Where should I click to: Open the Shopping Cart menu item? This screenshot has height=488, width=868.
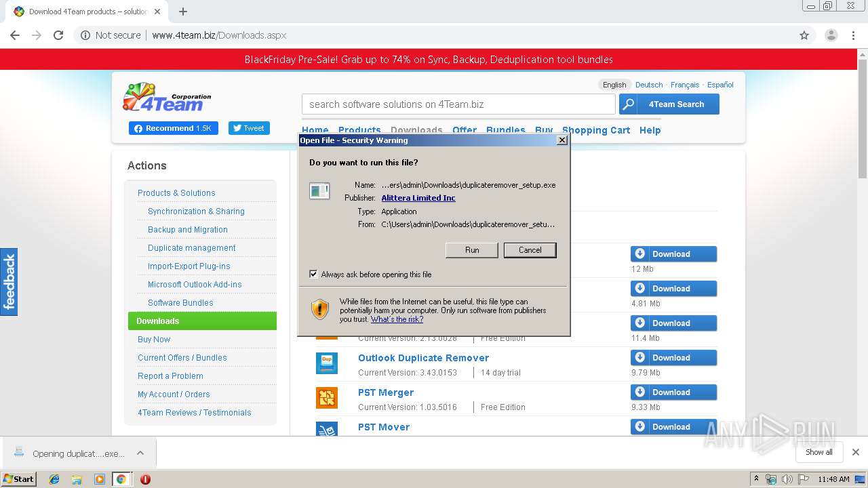click(596, 130)
